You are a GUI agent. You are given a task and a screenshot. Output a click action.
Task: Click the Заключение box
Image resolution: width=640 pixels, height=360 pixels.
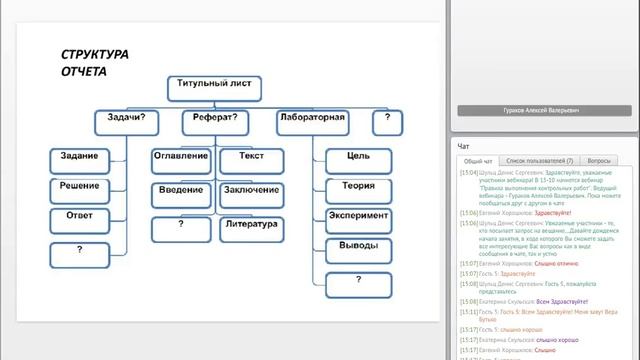click(251, 196)
